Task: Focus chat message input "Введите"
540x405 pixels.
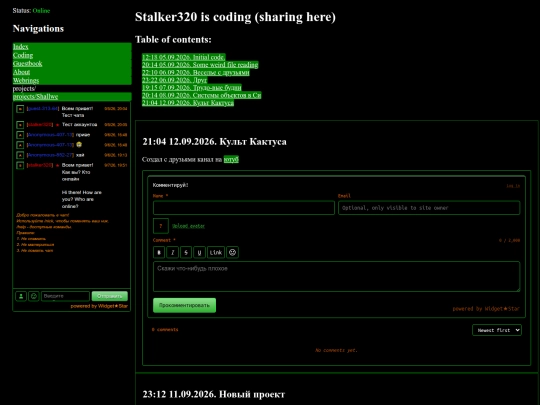Action: pyautogui.click(x=65, y=296)
